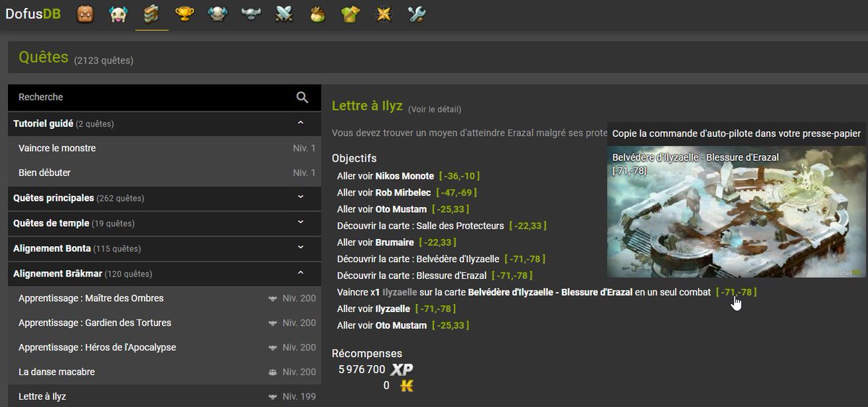Open the gold trophy icon
This screenshot has width=868, height=407.
tap(185, 14)
